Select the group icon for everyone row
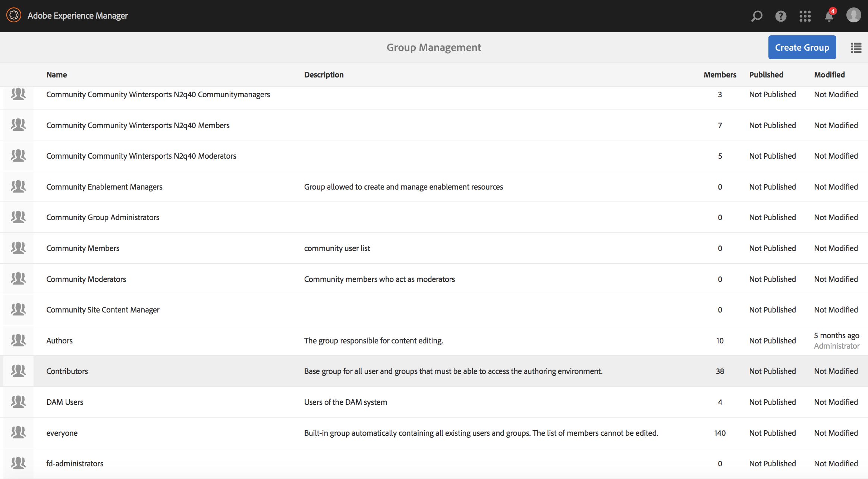 (x=18, y=433)
